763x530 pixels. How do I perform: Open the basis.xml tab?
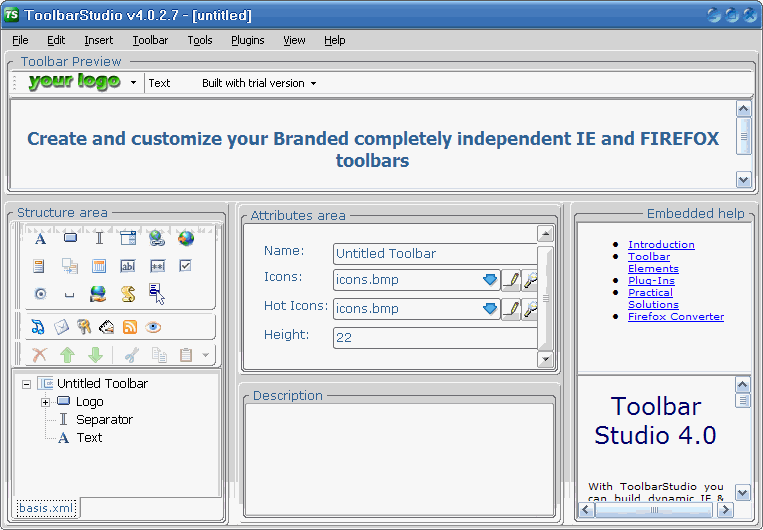[46, 508]
